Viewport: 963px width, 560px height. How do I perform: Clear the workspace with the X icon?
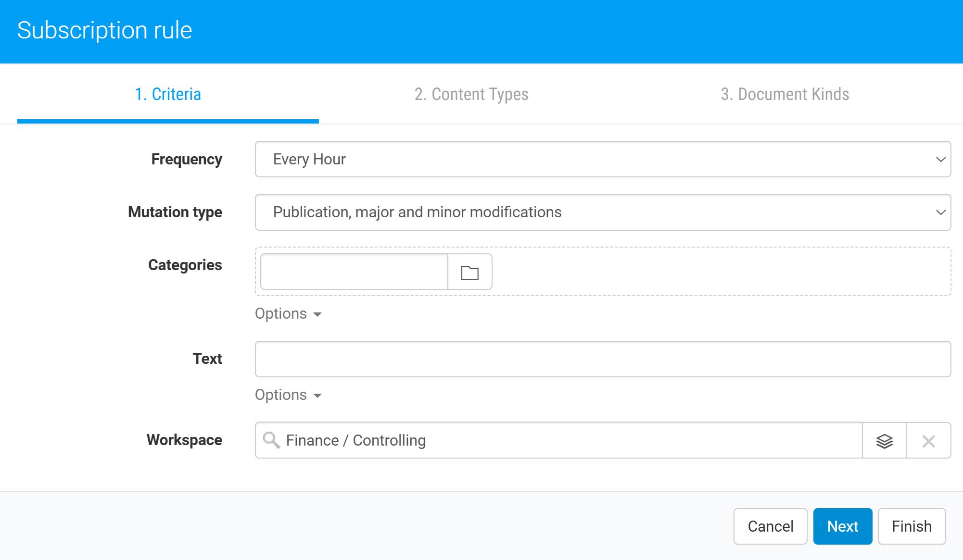(x=928, y=440)
